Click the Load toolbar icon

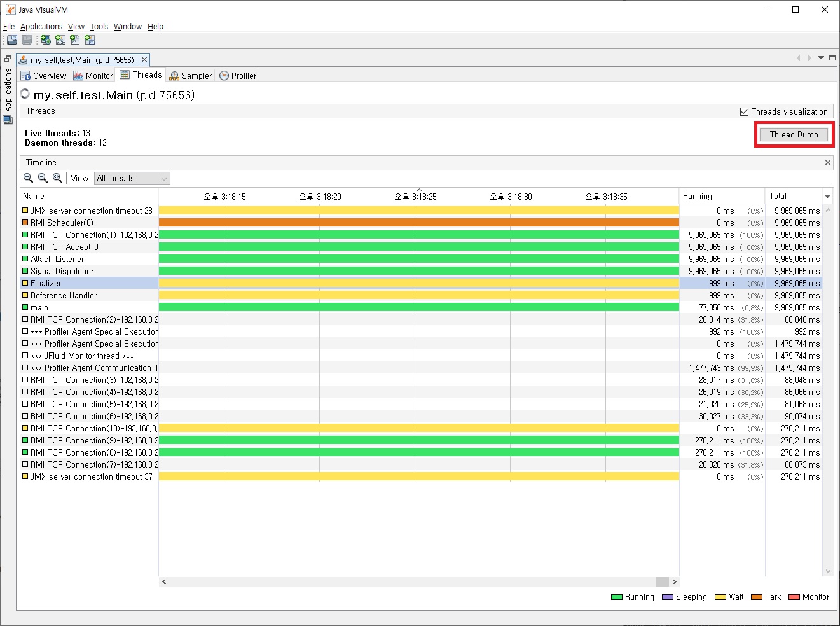pyautogui.click(x=12, y=40)
